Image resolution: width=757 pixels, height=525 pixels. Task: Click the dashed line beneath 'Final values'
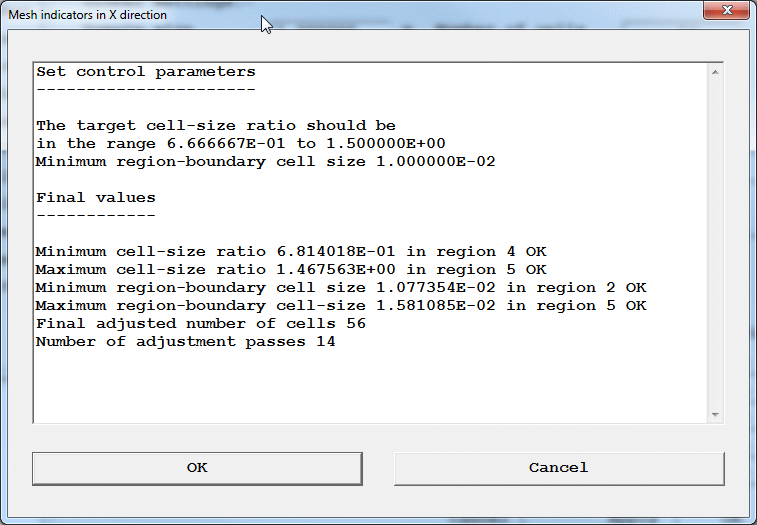pyautogui.click(x=96, y=216)
